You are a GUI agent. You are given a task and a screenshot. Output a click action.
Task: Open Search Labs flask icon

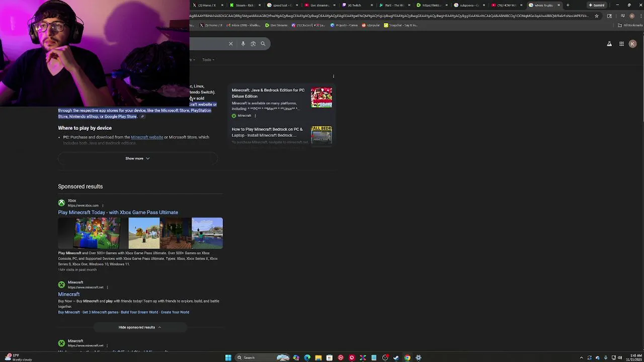(609, 44)
